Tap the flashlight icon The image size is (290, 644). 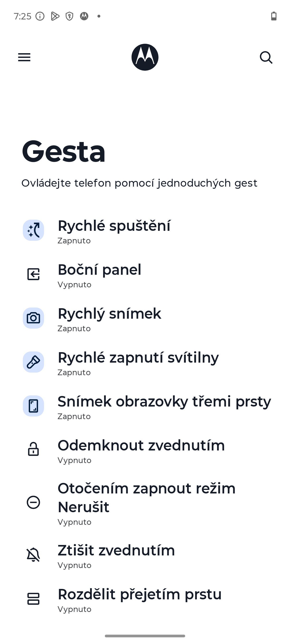[33, 362]
